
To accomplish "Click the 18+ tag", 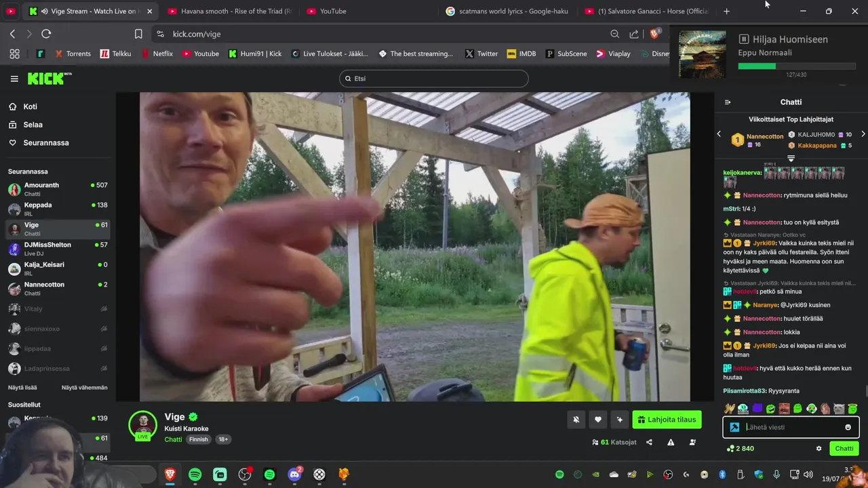I will pyautogui.click(x=223, y=439).
